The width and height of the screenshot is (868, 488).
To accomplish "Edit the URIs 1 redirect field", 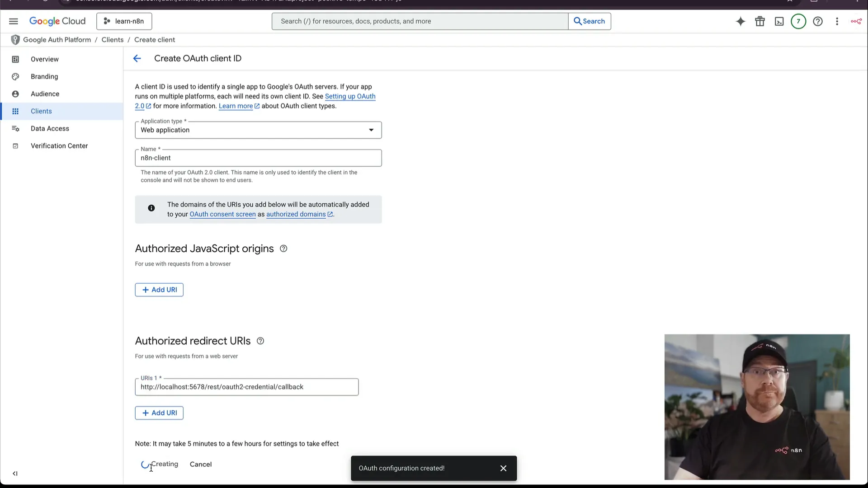I will pos(247,387).
